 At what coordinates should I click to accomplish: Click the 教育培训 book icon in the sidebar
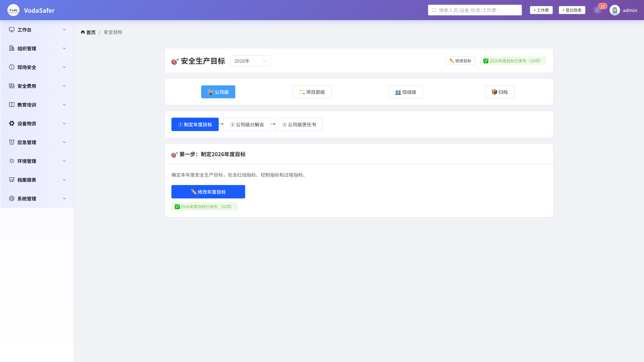coord(12,105)
